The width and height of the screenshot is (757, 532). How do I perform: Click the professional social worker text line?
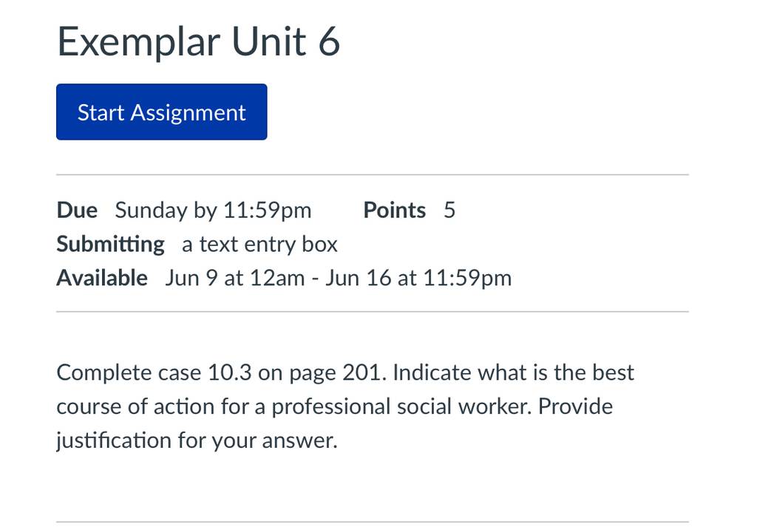335,406
